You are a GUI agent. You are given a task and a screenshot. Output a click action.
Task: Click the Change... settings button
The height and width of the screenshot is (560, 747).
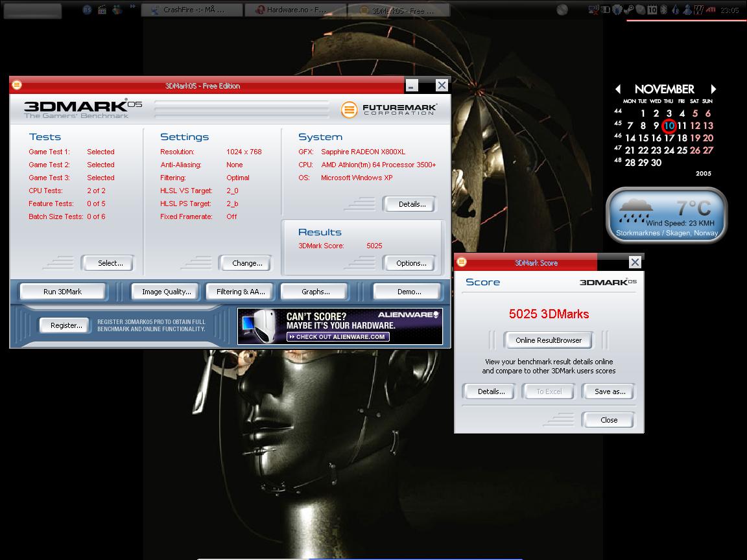[245, 263]
